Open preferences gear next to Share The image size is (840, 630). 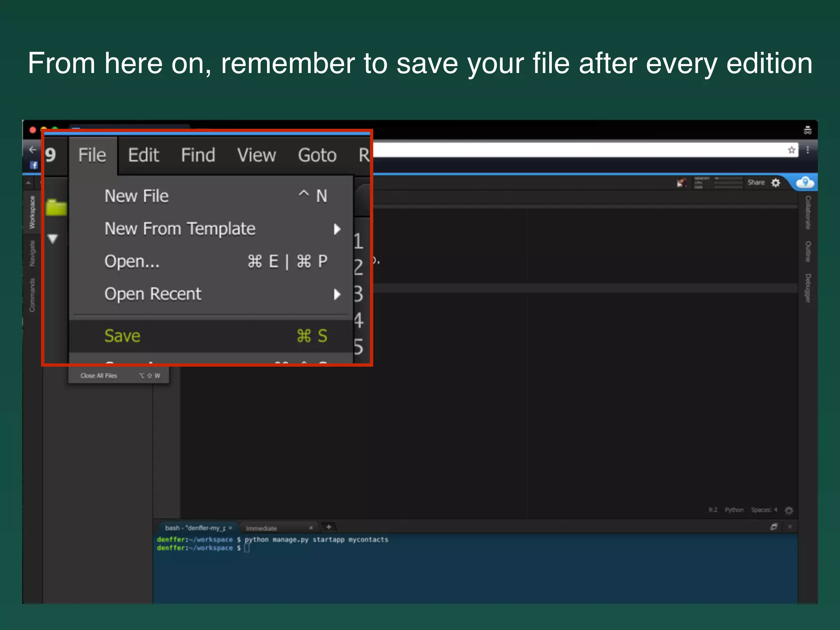click(x=776, y=183)
